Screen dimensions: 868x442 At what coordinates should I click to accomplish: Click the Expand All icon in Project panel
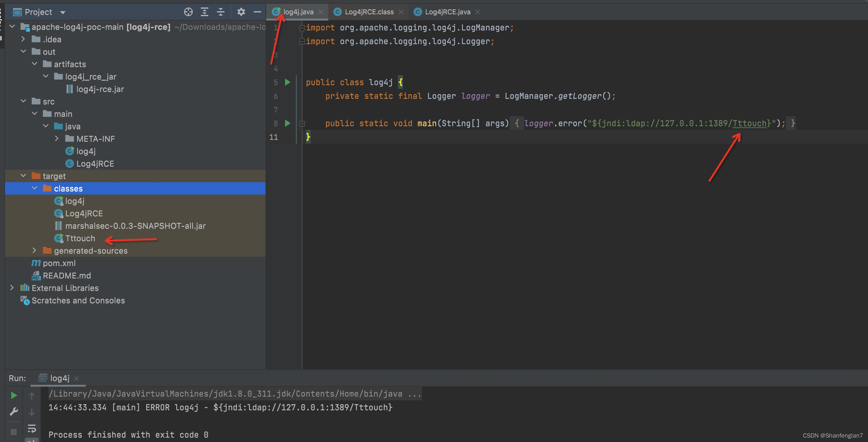pos(204,12)
